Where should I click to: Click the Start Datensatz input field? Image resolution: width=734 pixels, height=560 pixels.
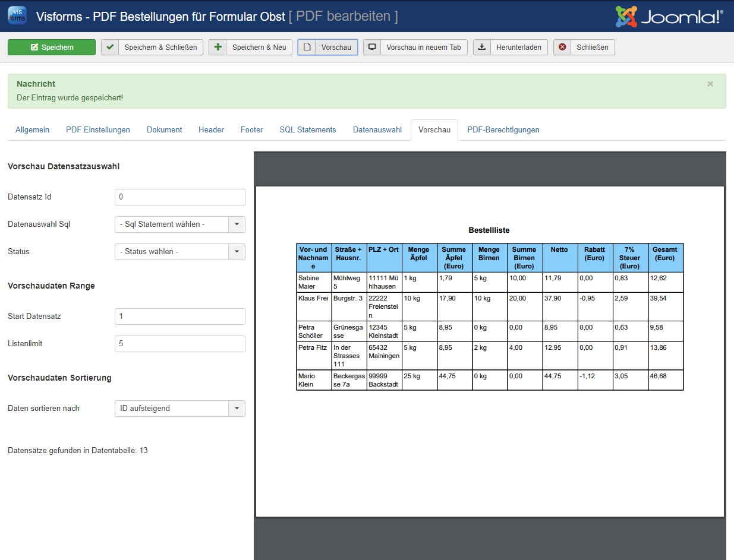(179, 317)
